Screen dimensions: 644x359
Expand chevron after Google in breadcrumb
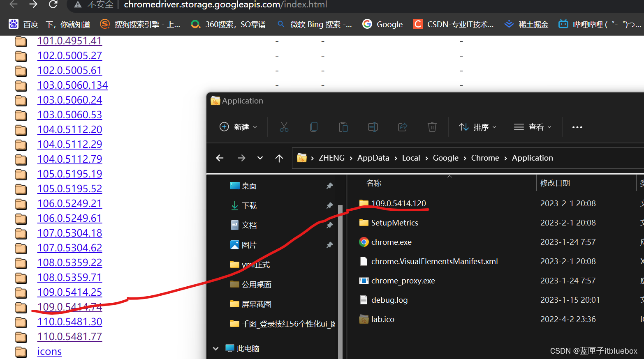tap(465, 159)
